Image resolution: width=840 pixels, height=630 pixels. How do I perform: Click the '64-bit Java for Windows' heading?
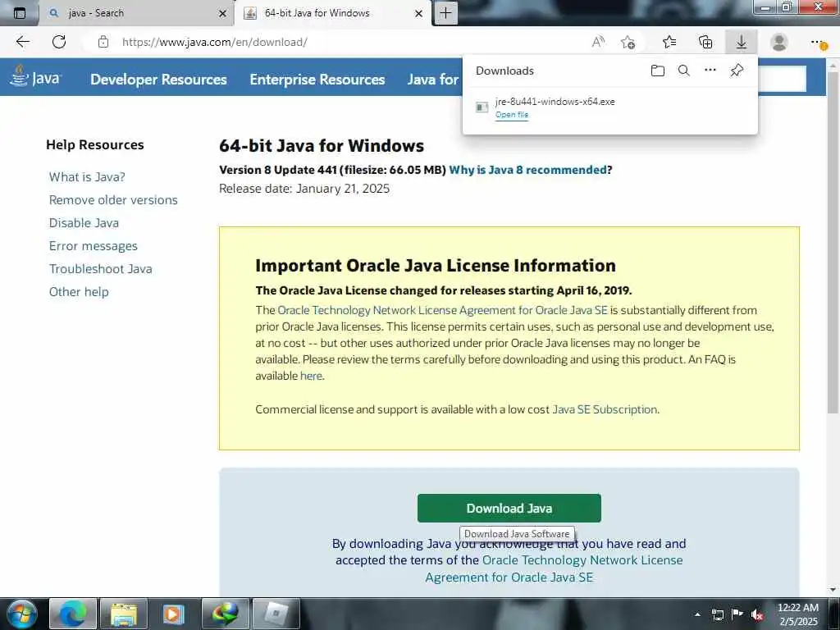coord(322,146)
